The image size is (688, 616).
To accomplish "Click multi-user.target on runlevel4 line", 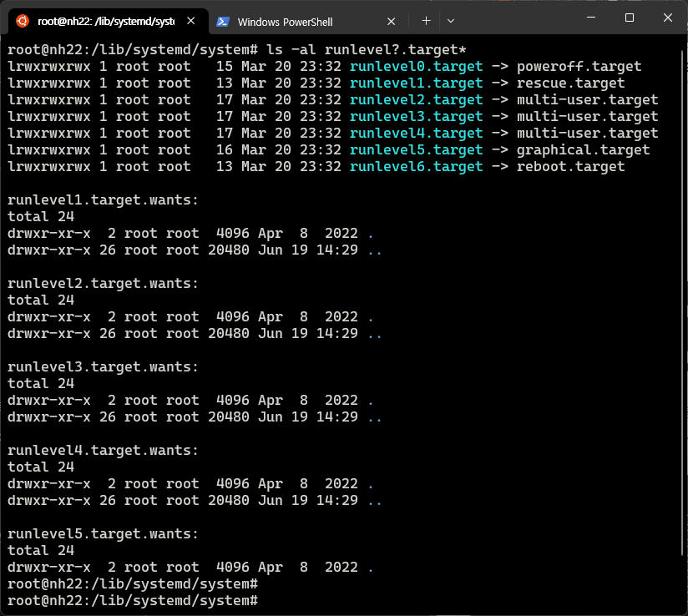I will (x=587, y=133).
